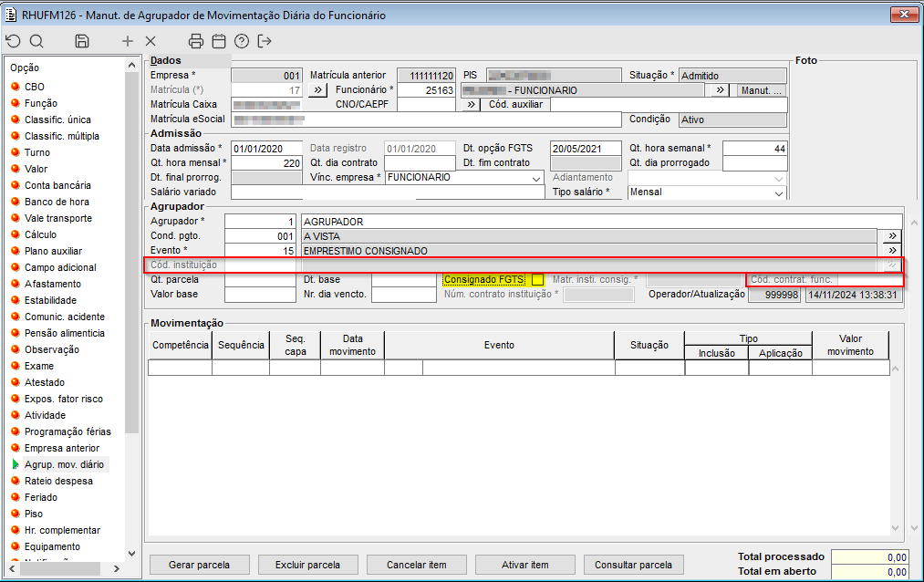This screenshot has height=582, width=924.
Task: Open Programação férias in the options list
Action: [67, 431]
